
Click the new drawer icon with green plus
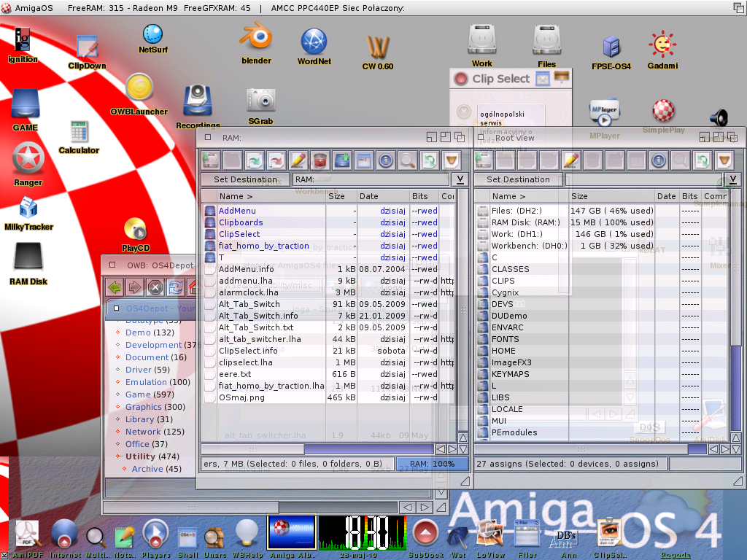coord(342,160)
